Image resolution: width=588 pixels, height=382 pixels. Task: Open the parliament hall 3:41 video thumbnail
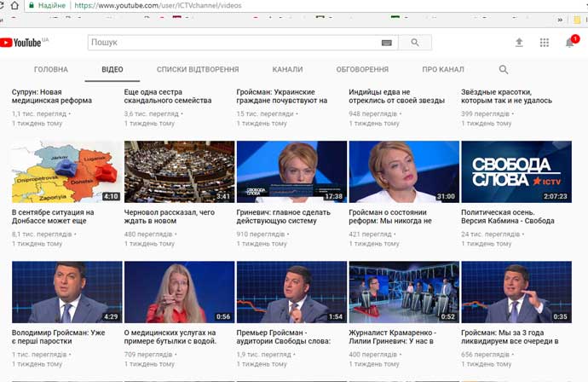(x=179, y=171)
